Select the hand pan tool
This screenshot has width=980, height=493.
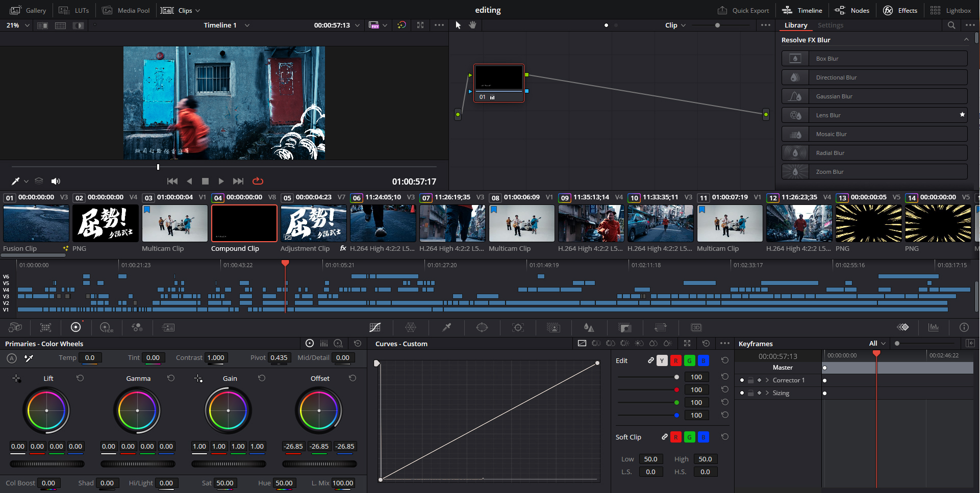click(472, 25)
